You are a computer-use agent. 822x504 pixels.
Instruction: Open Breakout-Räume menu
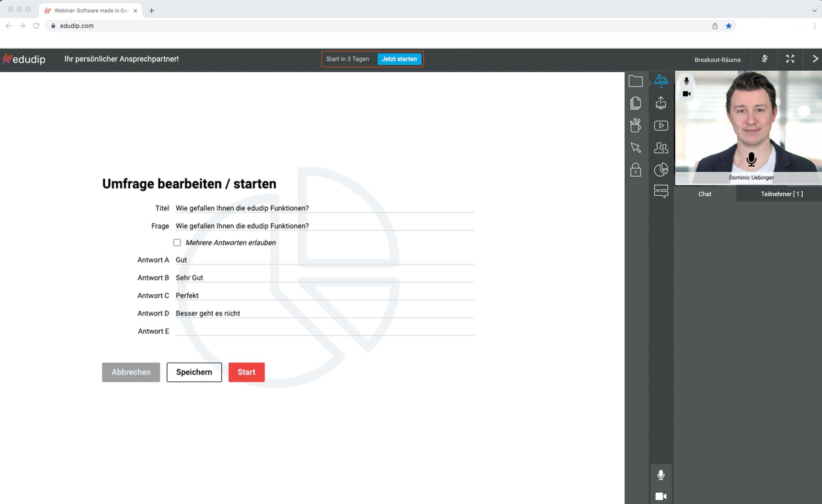point(717,60)
